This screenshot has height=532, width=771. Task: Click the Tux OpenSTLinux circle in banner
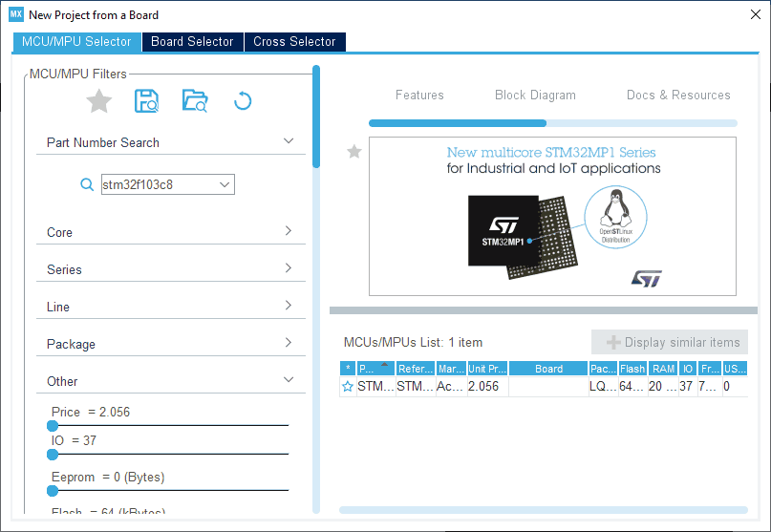pos(615,217)
